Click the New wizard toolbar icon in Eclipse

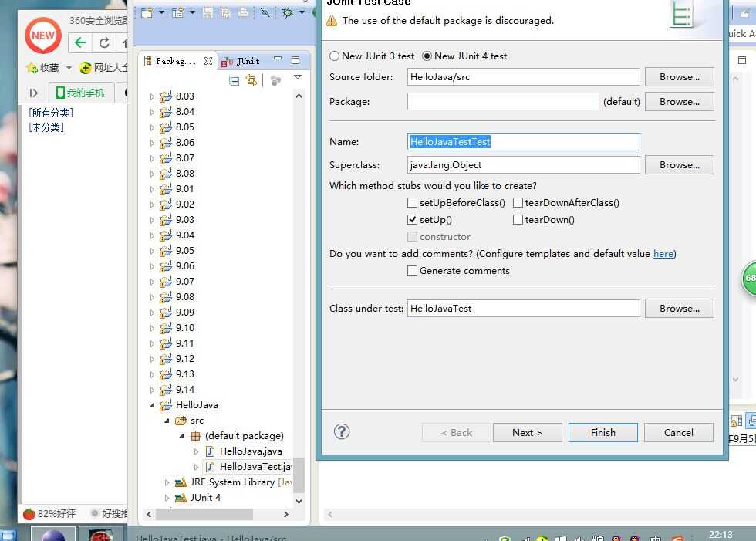coord(147,12)
